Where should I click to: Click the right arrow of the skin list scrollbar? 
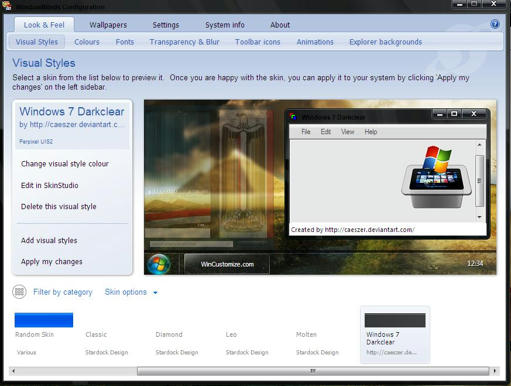pos(495,371)
